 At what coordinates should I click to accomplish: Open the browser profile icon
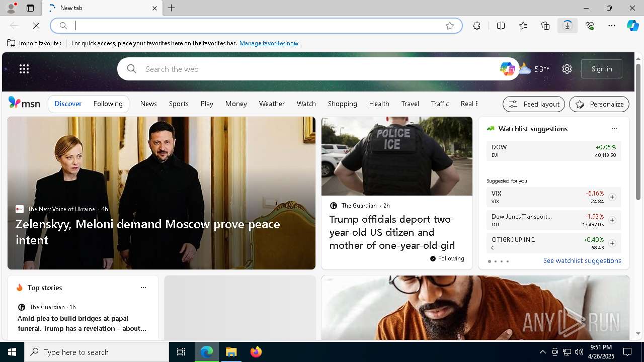tap(11, 8)
